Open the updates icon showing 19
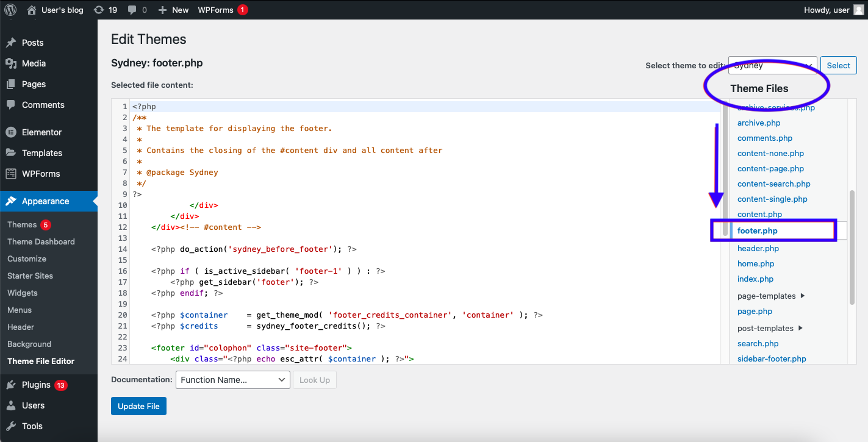Image resolution: width=868 pixels, height=442 pixels. click(x=98, y=10)
